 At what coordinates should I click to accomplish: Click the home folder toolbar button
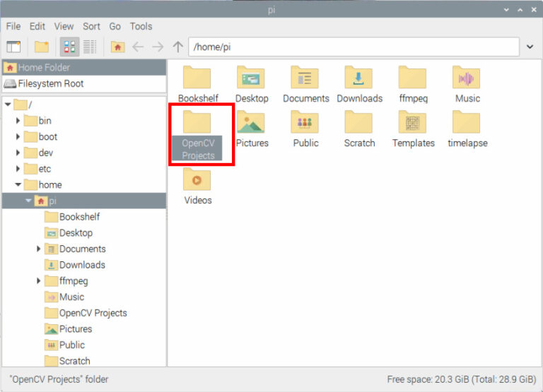[117, 47]
